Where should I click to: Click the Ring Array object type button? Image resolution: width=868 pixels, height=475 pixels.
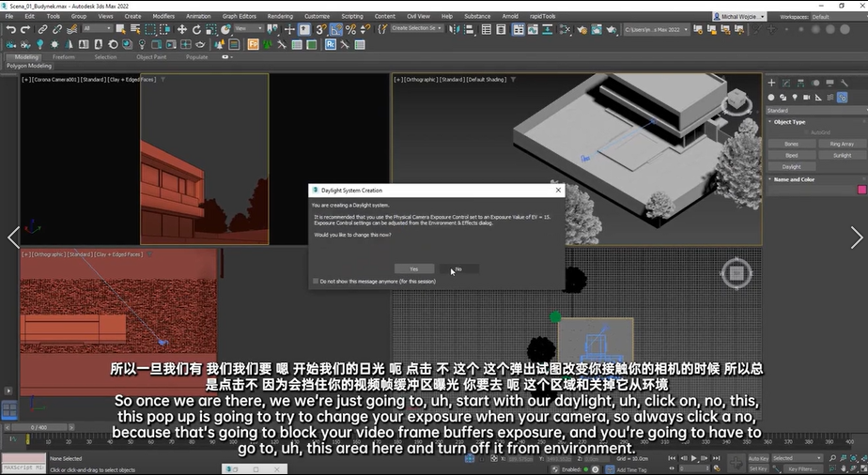842,144
